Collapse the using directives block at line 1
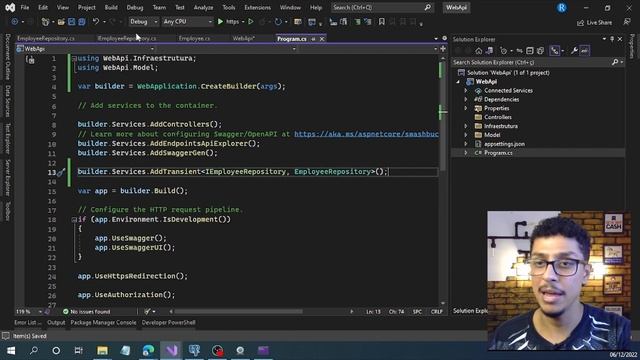This screenshot has width=640, height=360. tap(74, 58)
